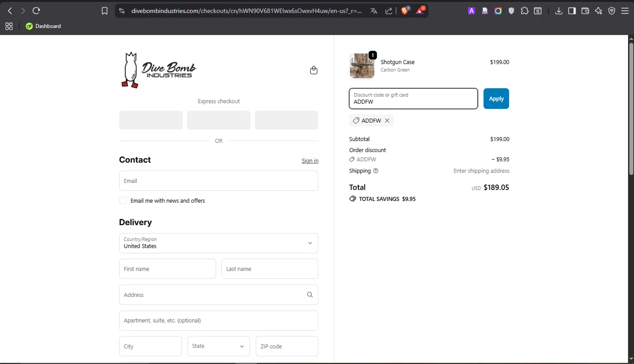
Task: Open the gray shield extension
Action: 511,11
